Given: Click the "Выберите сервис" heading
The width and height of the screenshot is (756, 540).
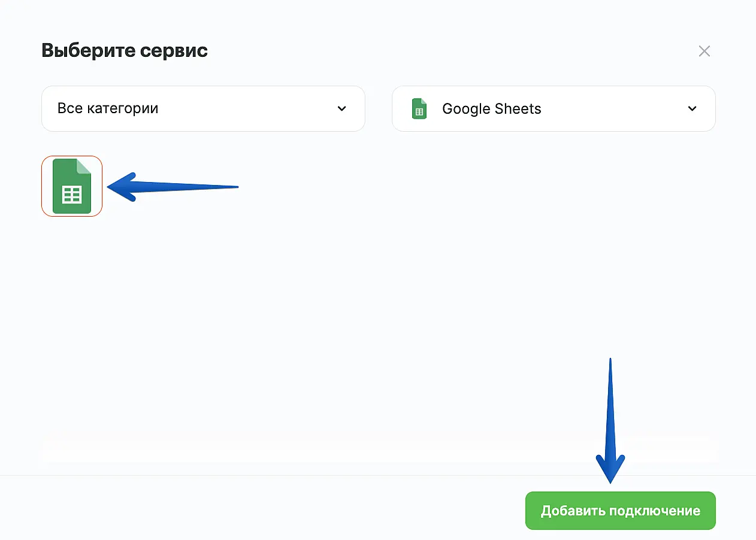Looking at the screenshot, I should coord(125,51).
